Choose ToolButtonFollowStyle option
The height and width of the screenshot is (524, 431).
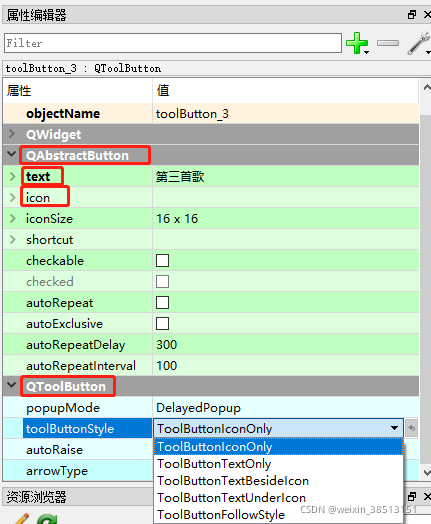(x=278, y=515)
